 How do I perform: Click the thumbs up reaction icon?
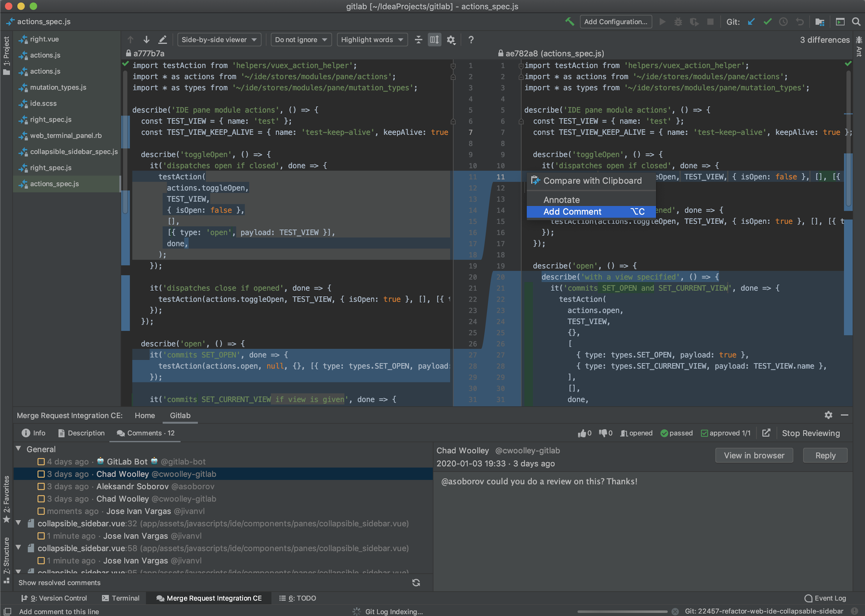click(x=581, y=433)
